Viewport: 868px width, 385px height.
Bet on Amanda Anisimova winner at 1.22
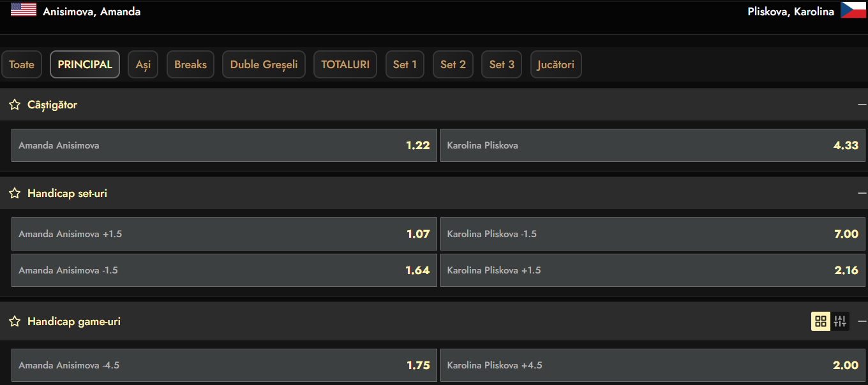(224, 145)
